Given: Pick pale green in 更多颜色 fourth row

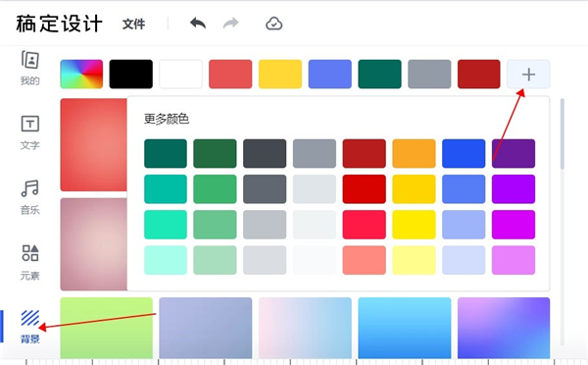Looking at the screenshot, I should tap(215, 260).
